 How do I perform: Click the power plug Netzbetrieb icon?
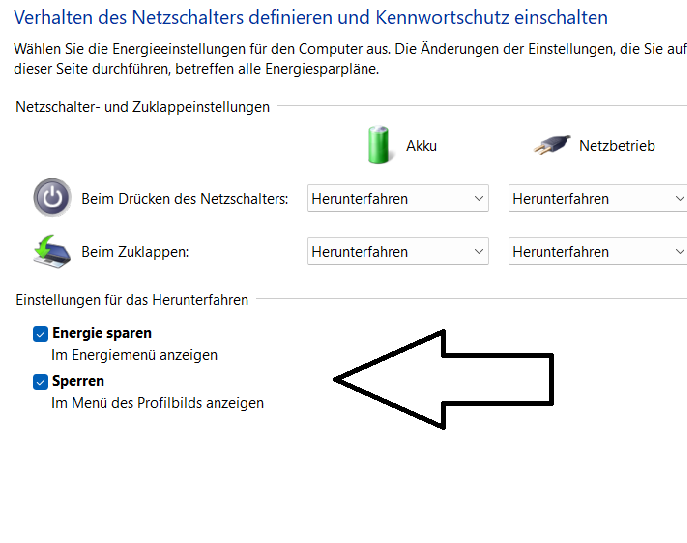[x=552, y=145]
